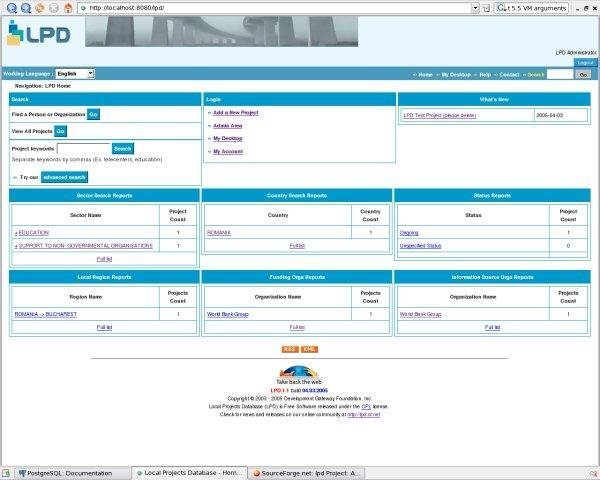Open the ROMANIA -> BUCHAREST region link
Viewport: 600px width, 480px height.
click(x=46, y=314)
